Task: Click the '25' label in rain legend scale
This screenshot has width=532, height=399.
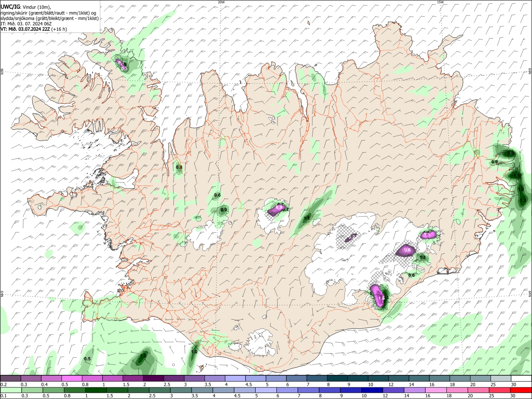Action: [x=491, y=396]
